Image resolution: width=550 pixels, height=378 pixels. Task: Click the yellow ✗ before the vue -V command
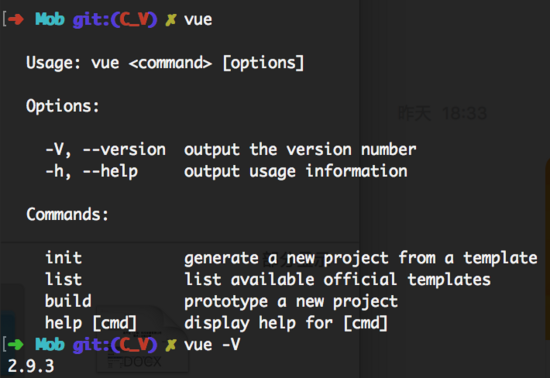[171, 345]
